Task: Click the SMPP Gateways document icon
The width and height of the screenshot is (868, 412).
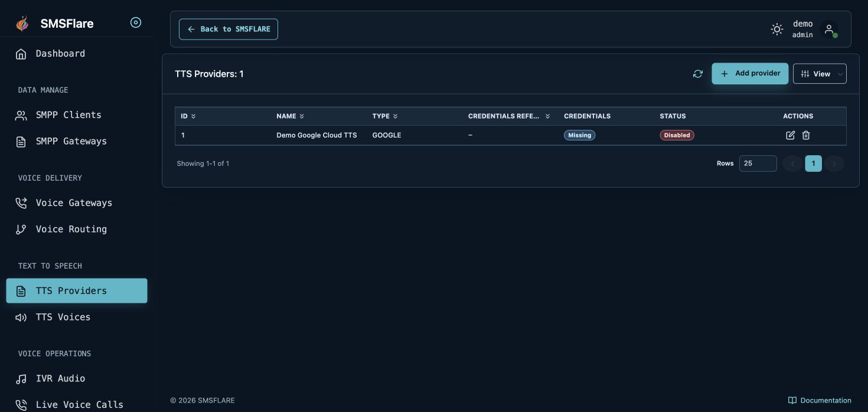Action: (x=21, y=142)
